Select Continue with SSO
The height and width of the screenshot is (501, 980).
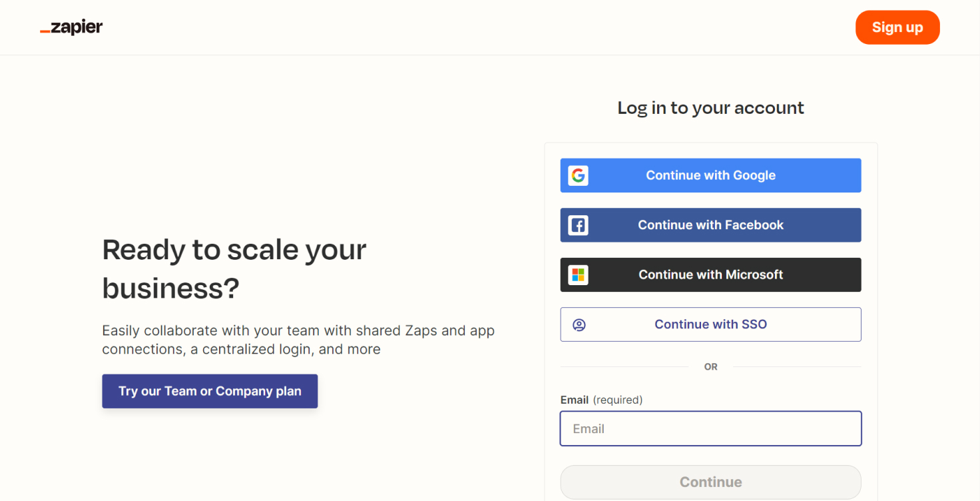point(710,324)
